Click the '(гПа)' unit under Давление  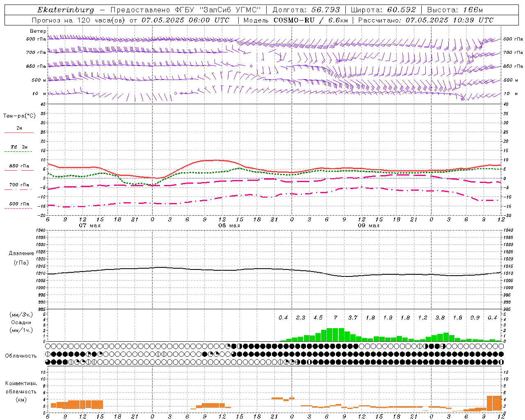point(21,262)
